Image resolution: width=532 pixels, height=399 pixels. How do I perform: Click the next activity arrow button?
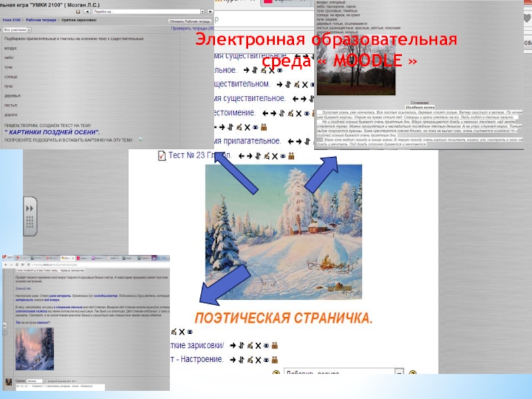pos(210,11)
